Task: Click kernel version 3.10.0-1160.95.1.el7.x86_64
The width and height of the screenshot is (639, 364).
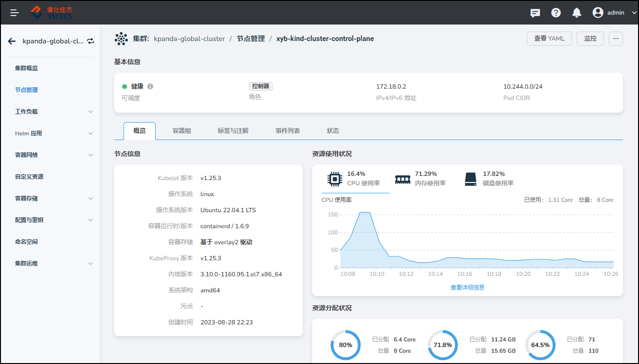Action: coord(241,274)
